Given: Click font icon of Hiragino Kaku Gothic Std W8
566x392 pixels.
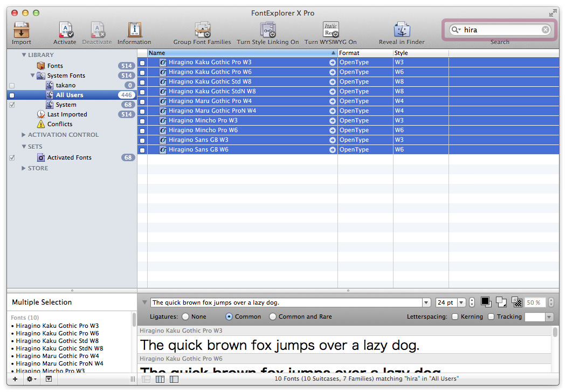Looking at the screenshot, I should pos(163,82).
